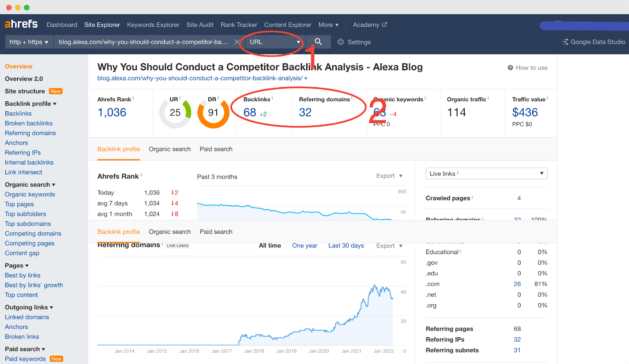Open Broken links report
Viewport: 629px width, 364px height.
[x=22, y=337]
